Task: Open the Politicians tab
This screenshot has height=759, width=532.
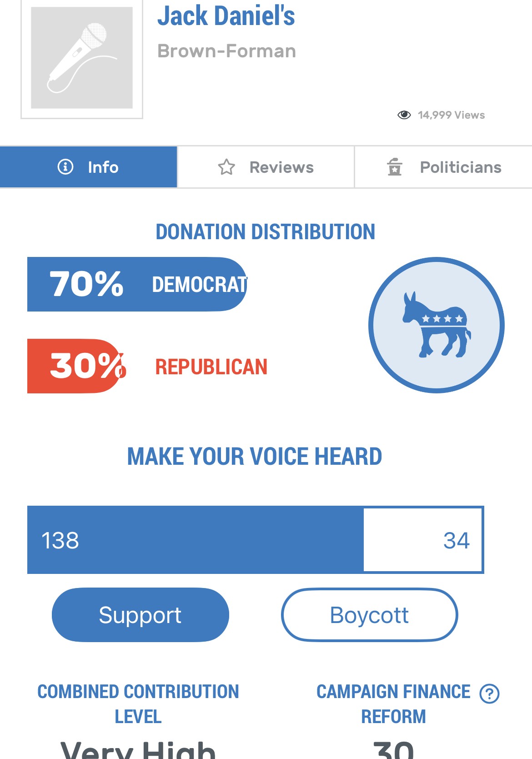Action: [443, 167]
